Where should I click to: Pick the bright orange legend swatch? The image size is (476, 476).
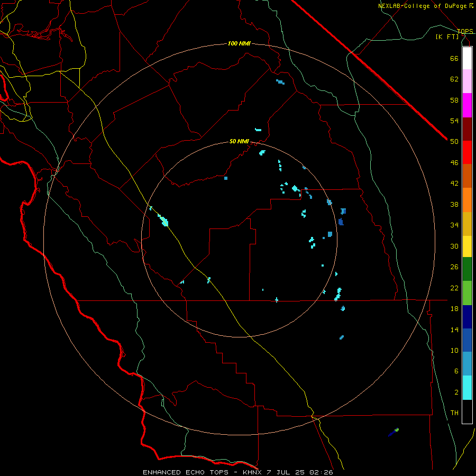[x=467, y=200]
